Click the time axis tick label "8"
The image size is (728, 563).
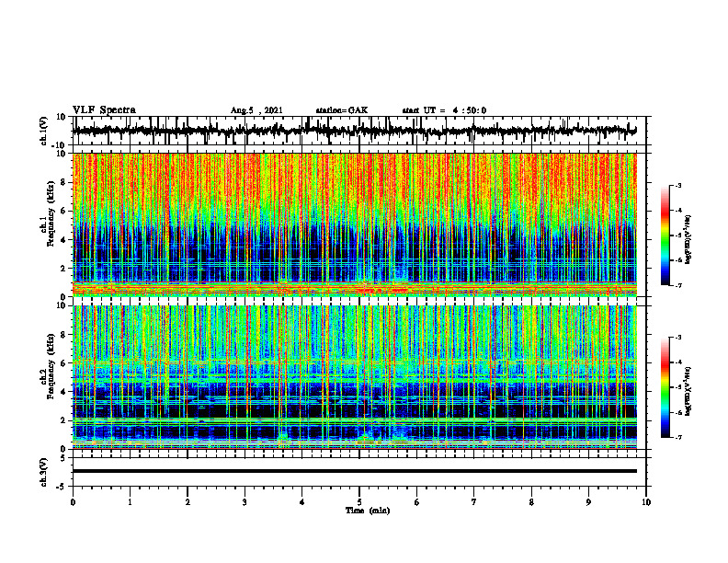coord(531,502)
